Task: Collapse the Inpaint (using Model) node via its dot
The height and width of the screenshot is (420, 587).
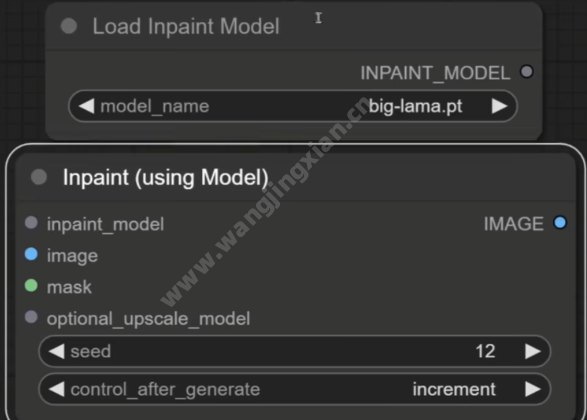Action: [39, 177]
